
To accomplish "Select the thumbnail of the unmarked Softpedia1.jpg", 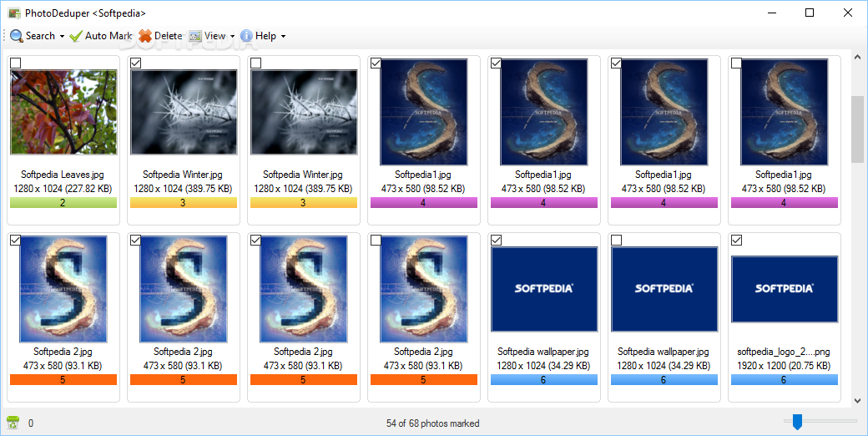I will (785, 112).
